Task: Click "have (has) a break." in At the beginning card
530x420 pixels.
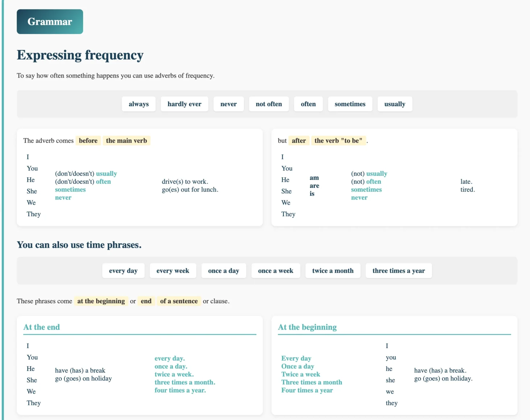Action: pos(440,370)
